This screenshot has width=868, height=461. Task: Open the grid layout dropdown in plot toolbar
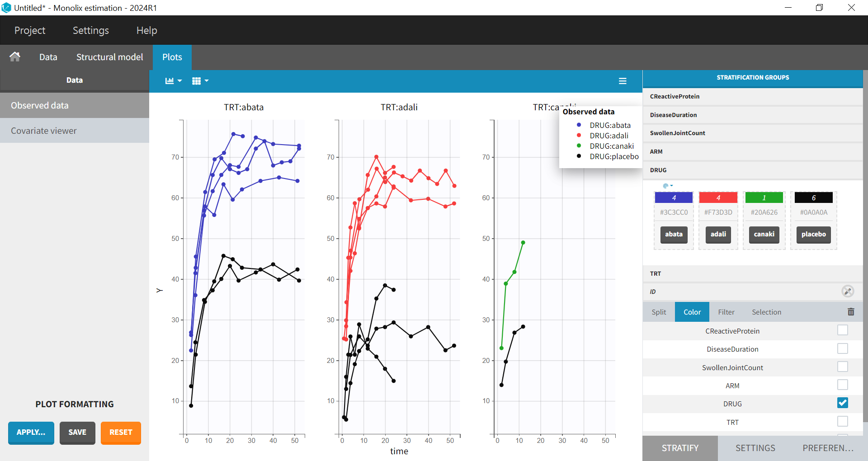[200, 81]
